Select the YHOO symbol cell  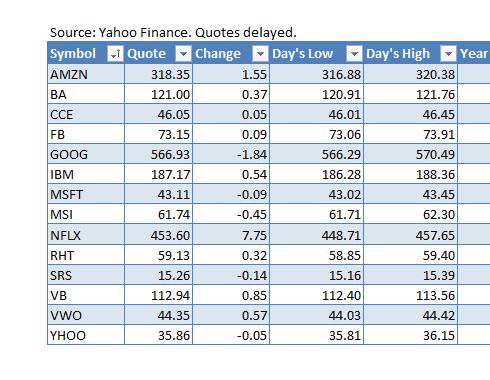[86, 335]
